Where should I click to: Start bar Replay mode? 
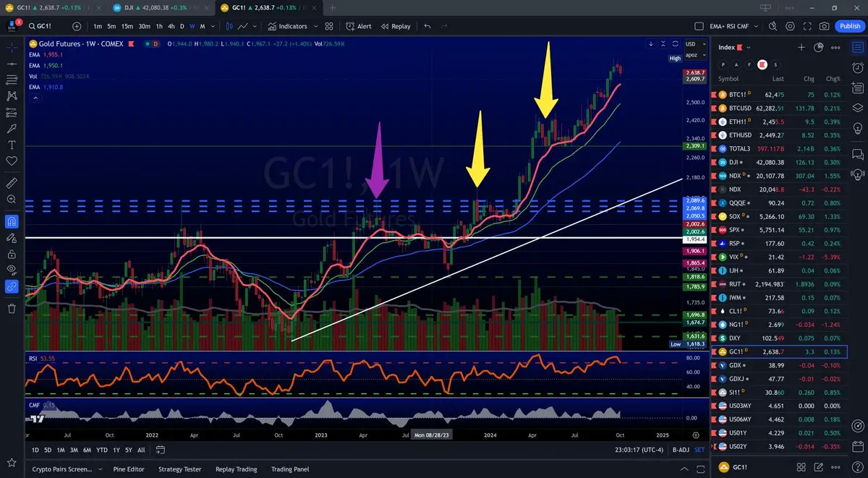pos(395,26)
